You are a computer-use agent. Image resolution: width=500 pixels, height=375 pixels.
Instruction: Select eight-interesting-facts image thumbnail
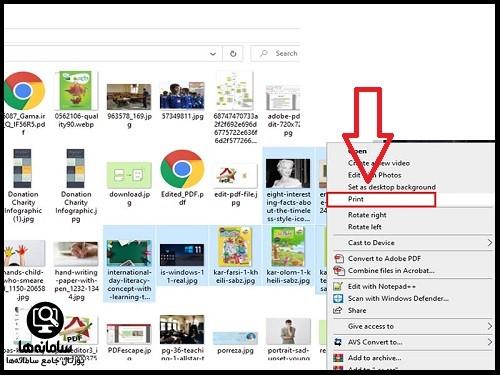(288, 173)
